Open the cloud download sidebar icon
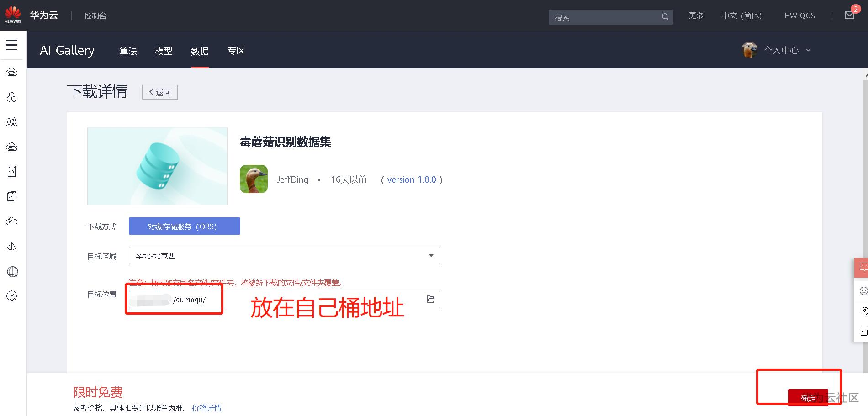 tap(12, 196)
